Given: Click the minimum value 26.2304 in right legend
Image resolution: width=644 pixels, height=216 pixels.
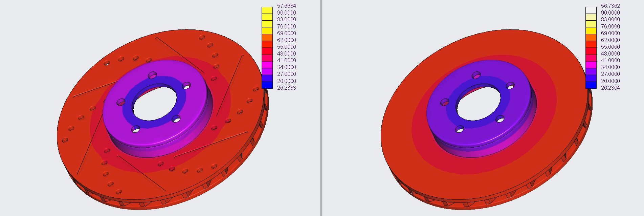Looking at the screenshot, I should pyautogui.click(x=610, y=88).
